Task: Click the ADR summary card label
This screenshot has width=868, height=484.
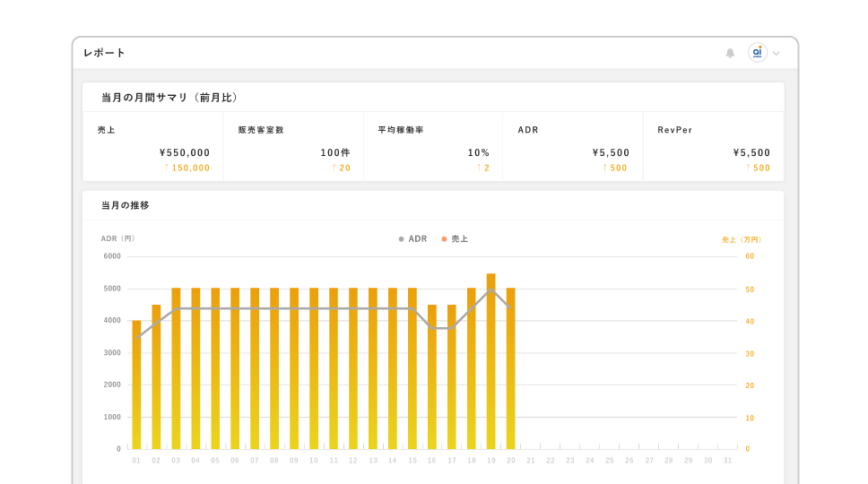Action: coord(528,130)
